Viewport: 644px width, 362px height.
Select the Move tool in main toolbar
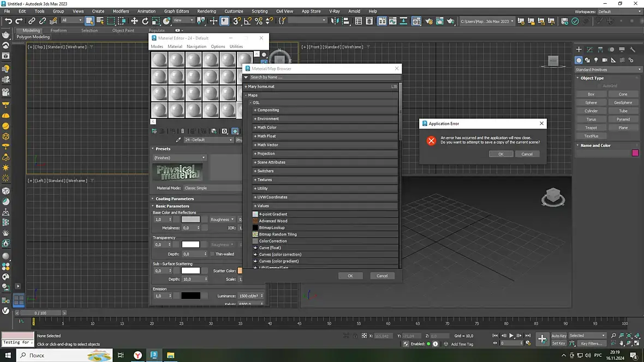point(134,21)
